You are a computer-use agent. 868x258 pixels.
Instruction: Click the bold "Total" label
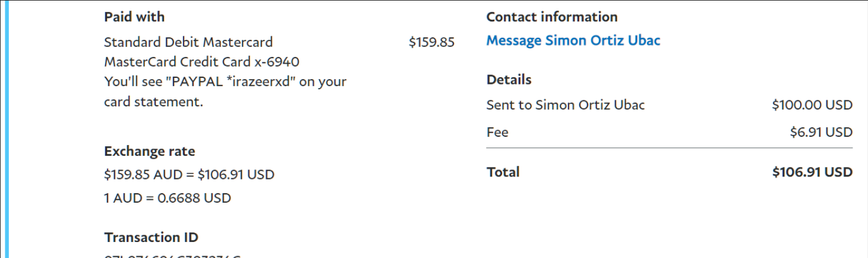pyautogui.click(x=503, y=172)
